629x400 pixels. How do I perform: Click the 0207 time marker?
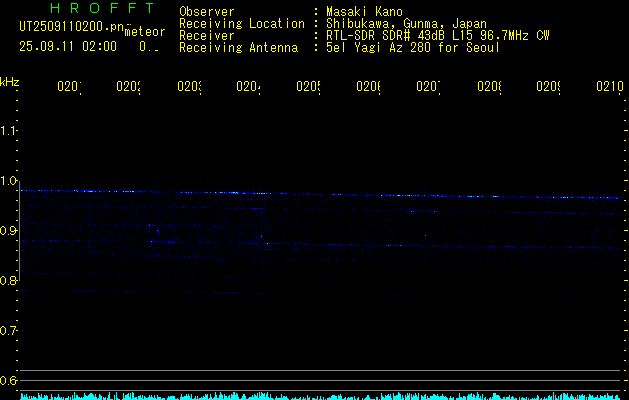(x=428, y=86)
